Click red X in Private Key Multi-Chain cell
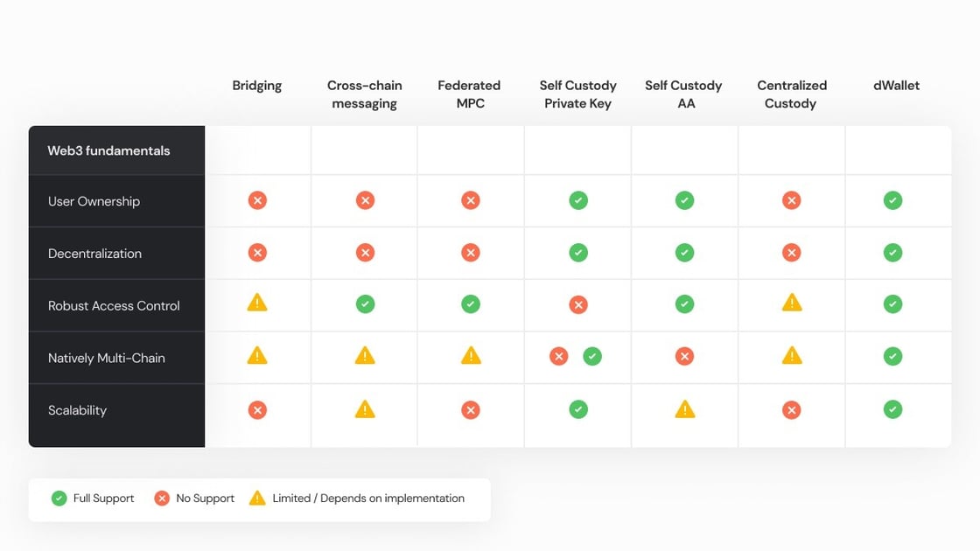The image size is (980, 551). coord(559,356)
